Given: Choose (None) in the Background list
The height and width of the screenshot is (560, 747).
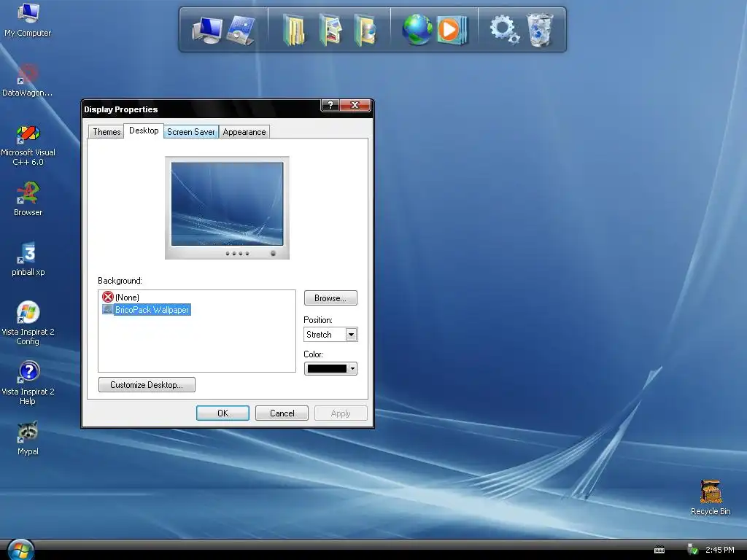Looking at the screenshot, I should coord(121,297).
